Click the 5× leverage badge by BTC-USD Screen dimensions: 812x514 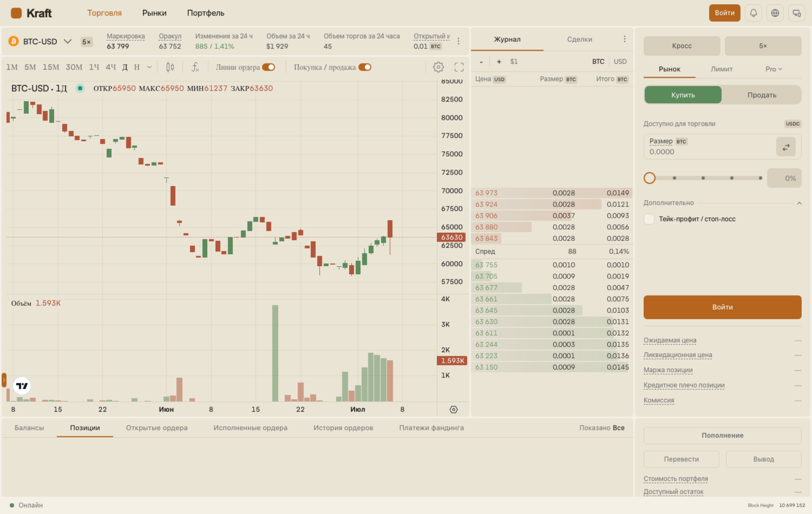pos(87,42)
